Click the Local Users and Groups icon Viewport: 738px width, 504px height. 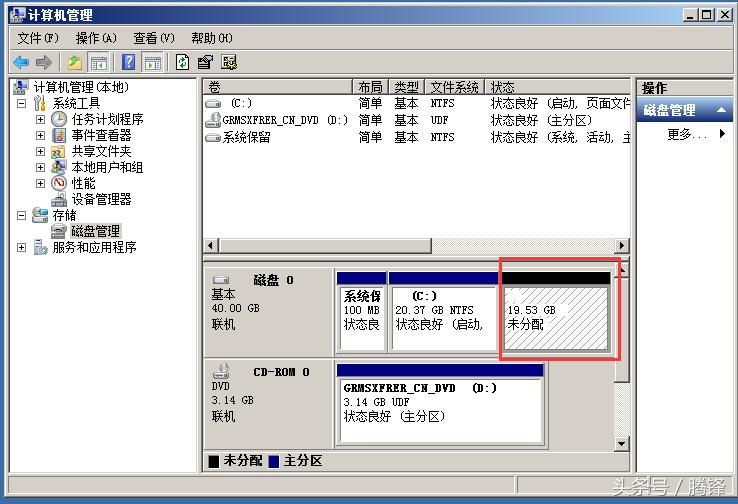58,167
